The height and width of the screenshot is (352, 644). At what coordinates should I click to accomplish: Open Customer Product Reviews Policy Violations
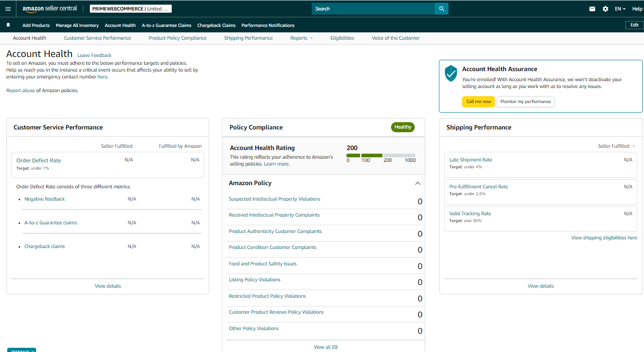click(x=276, y=312)
